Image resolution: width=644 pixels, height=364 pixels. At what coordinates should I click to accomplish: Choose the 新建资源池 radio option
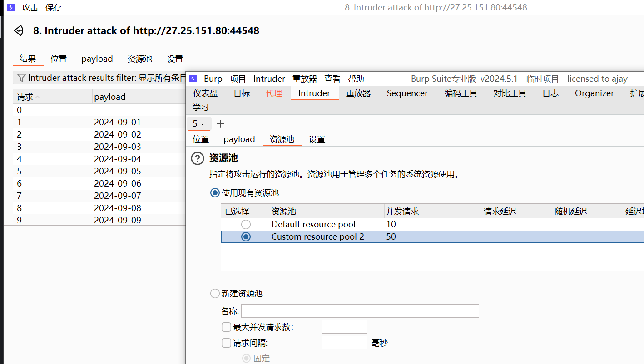[x=215, y=293]
